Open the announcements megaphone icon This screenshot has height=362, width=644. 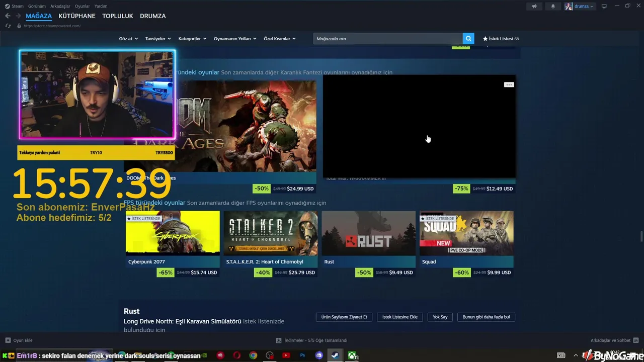coord(534,6)
